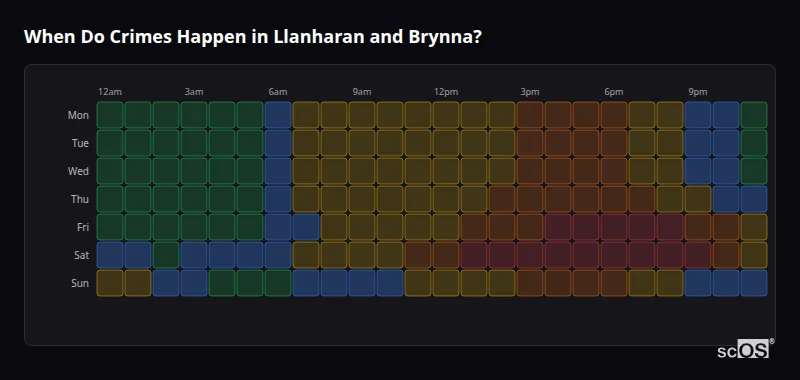
Task: Choose the Saturday 10pm orange cell
Action: click(x=726, y=255)
